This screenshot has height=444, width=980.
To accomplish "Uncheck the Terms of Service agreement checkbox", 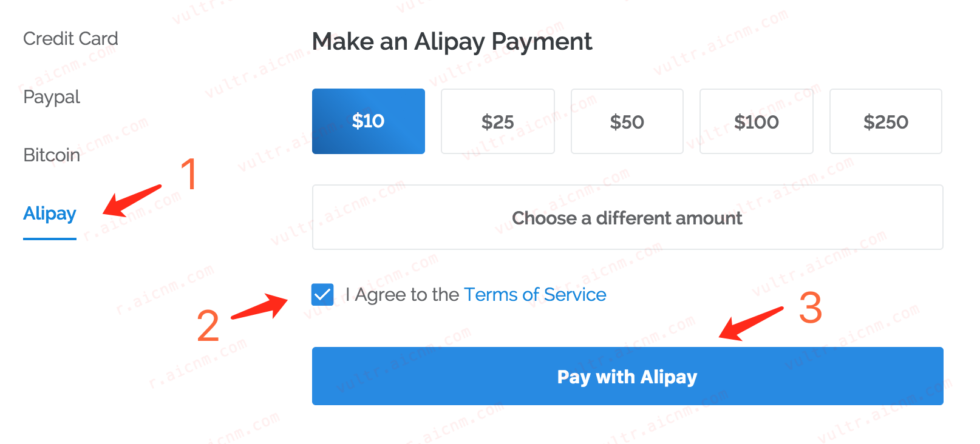I will tap(322, 295).
